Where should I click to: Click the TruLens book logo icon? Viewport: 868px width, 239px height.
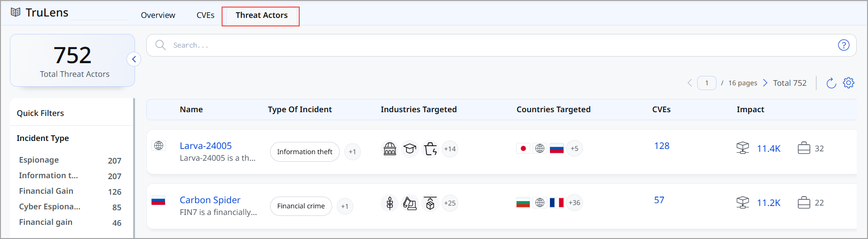(16, 12)
